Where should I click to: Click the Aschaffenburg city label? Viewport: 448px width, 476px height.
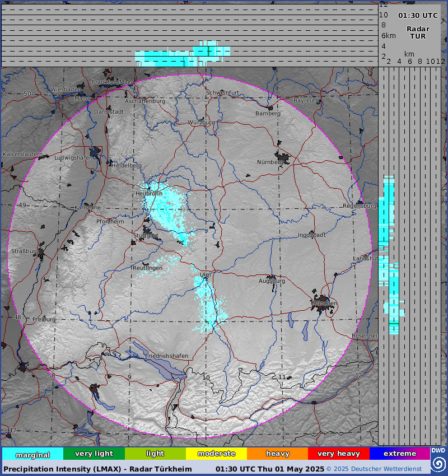tap(145, 101)
